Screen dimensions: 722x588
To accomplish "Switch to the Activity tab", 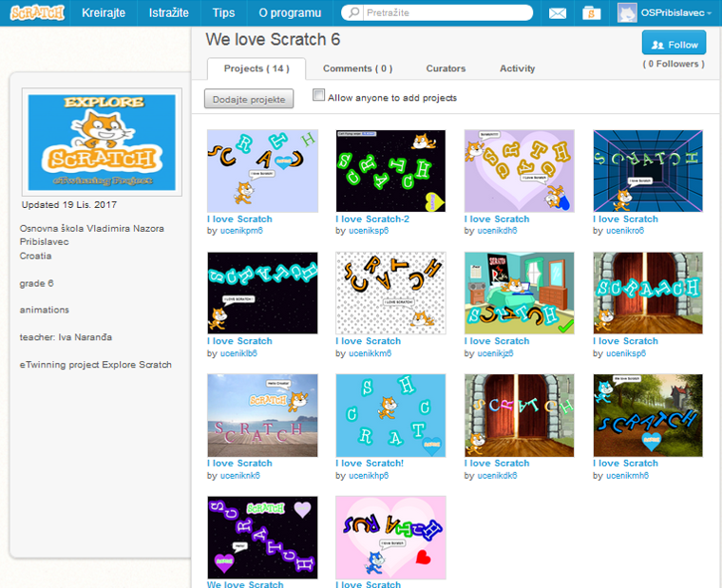I will 517,68.
